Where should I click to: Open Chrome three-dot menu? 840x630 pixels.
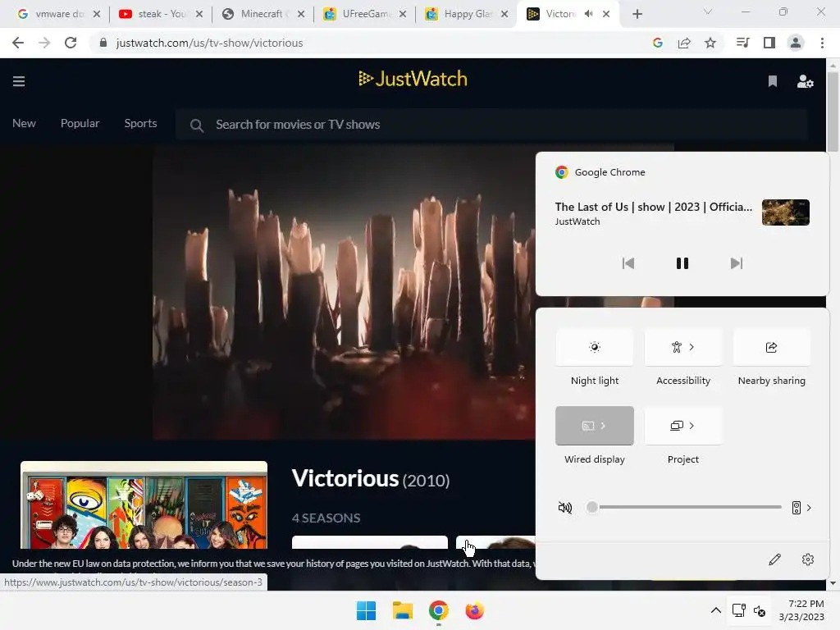(822, 43)
